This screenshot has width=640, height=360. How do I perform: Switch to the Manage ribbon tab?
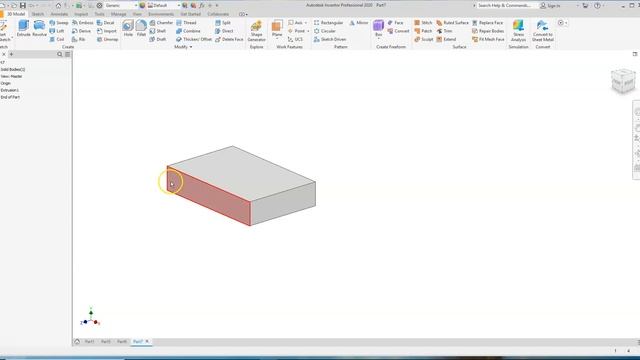click(x=118, y=14)
